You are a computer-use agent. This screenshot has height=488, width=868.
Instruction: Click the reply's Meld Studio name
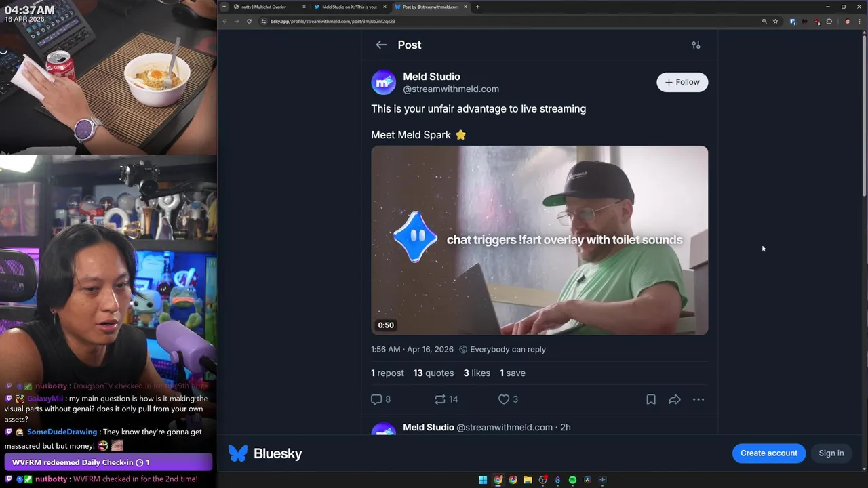[429, 427]
